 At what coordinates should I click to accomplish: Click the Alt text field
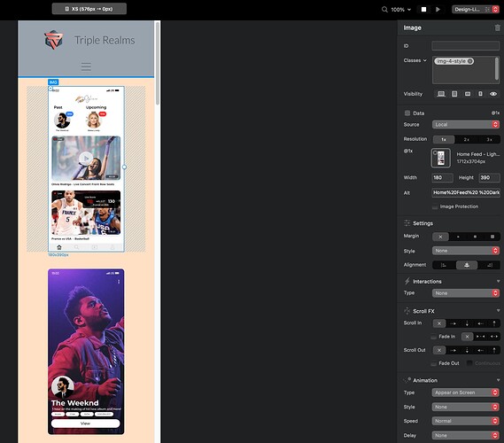point(465,192)
